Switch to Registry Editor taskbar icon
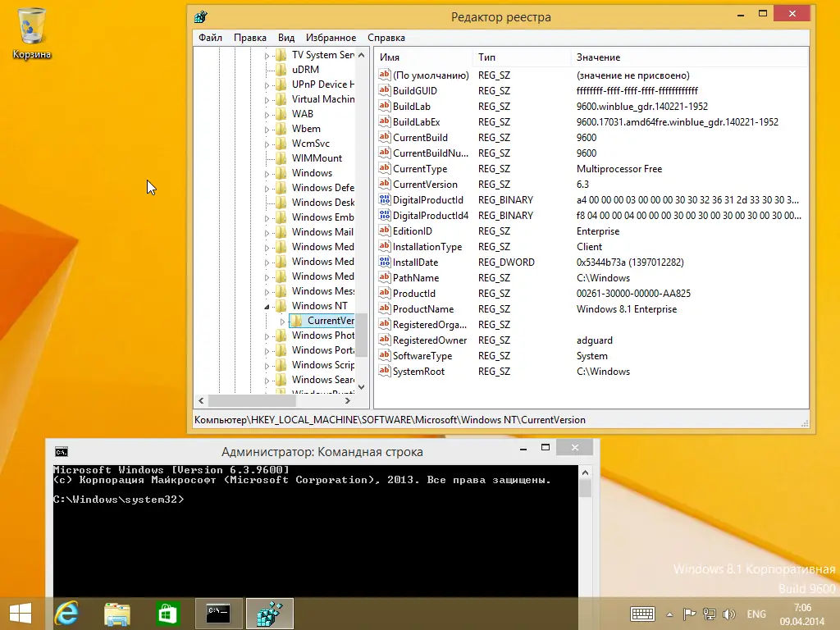Image resolution: width=840 pixels, height=630 pixels. coord(269,614)
